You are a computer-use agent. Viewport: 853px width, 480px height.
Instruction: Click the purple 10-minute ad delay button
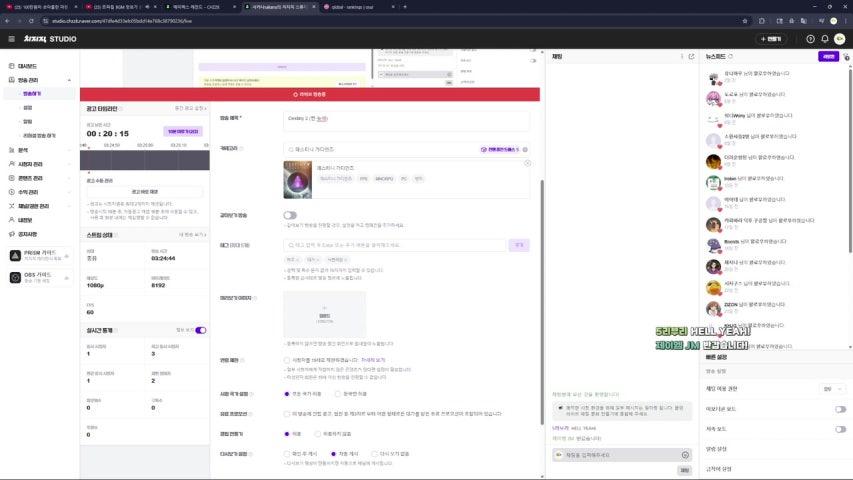183,132
